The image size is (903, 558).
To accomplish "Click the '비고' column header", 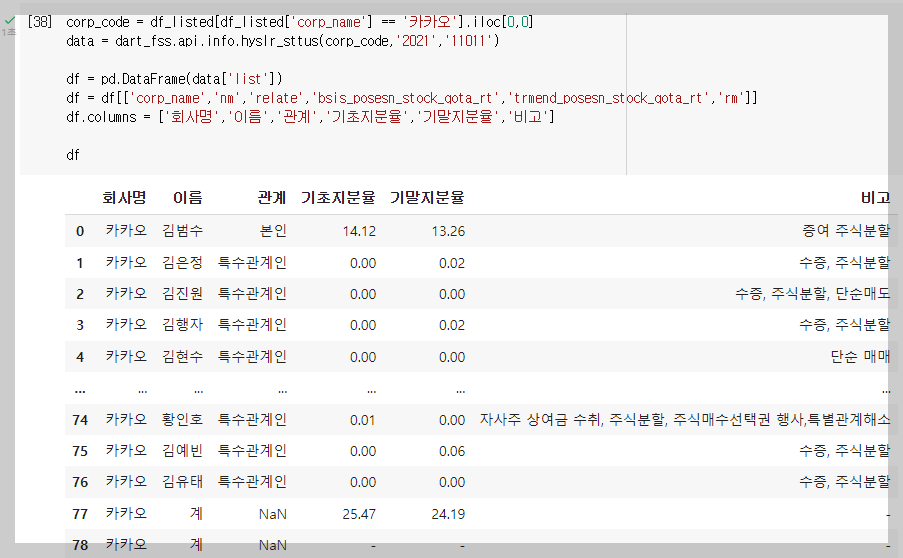I will coord(875,198).
